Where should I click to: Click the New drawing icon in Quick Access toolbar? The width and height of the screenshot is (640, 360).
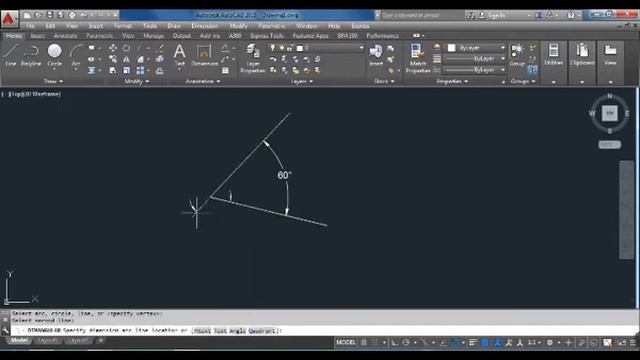pos(27,15)
